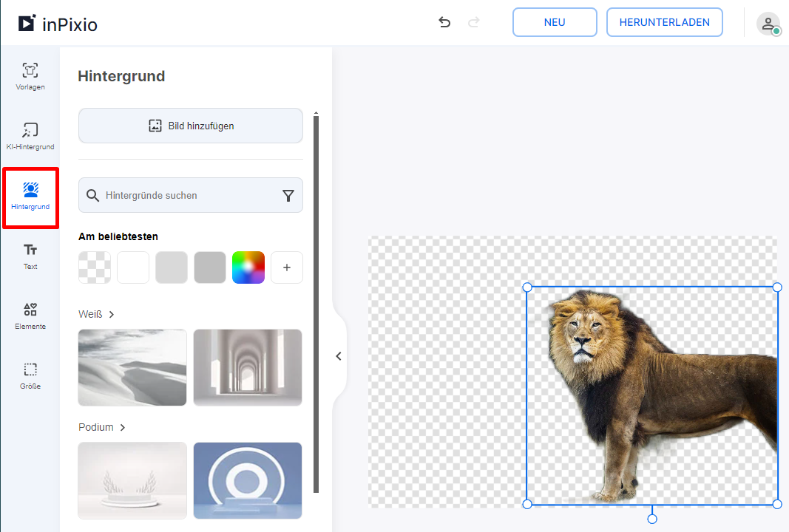Click the panel vertical scrollbar

pyautogui.click(x=316, y=304)
